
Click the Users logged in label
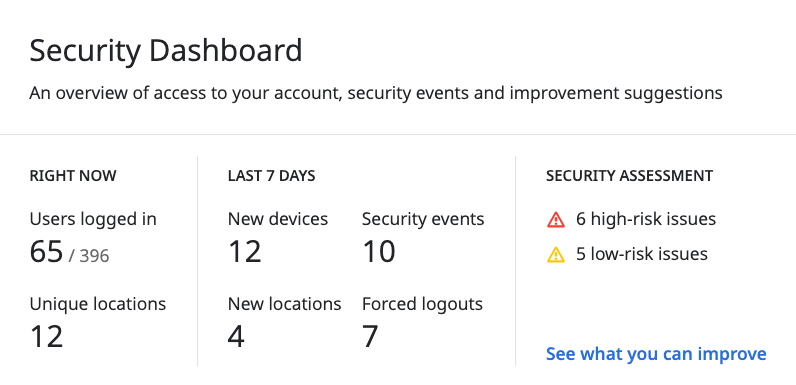pos(93,219)
